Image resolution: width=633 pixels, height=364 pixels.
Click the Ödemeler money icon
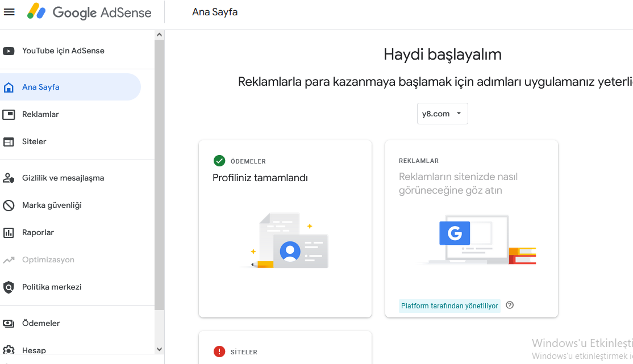[9, 323]
